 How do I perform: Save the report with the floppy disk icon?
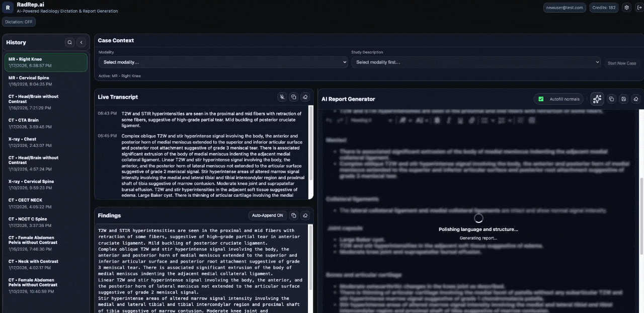(623, 99)
